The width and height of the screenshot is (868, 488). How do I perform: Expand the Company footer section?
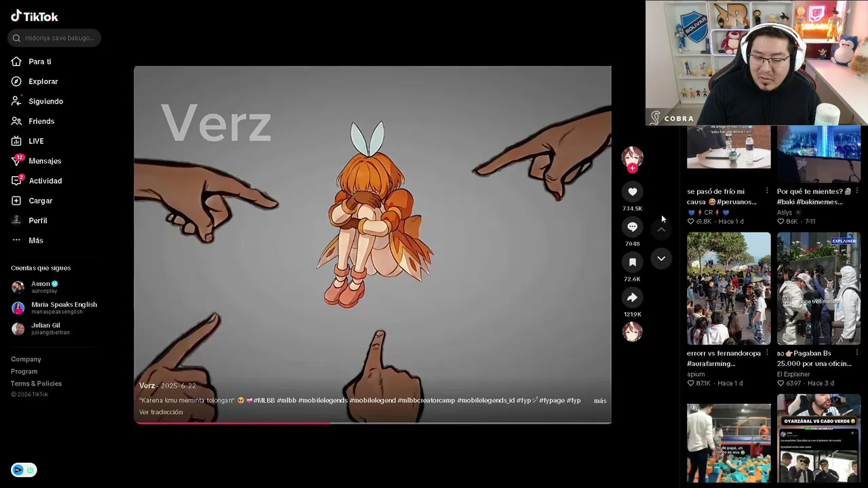click(x=26, y=359)
